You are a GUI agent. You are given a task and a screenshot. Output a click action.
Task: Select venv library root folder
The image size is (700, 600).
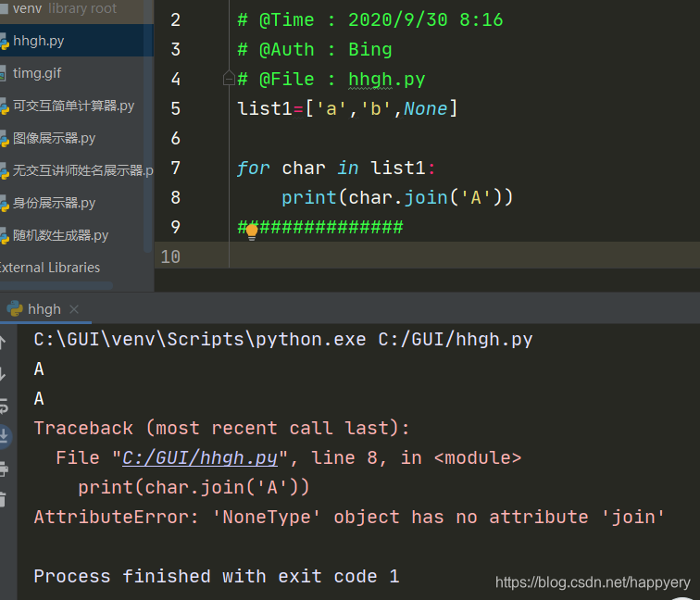click(x=64, y=8)
